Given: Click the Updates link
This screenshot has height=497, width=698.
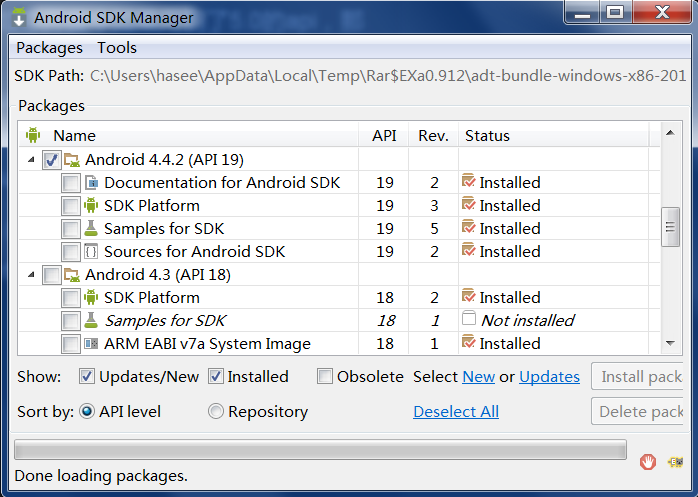Looking at the screenshot, I should 549,377.
